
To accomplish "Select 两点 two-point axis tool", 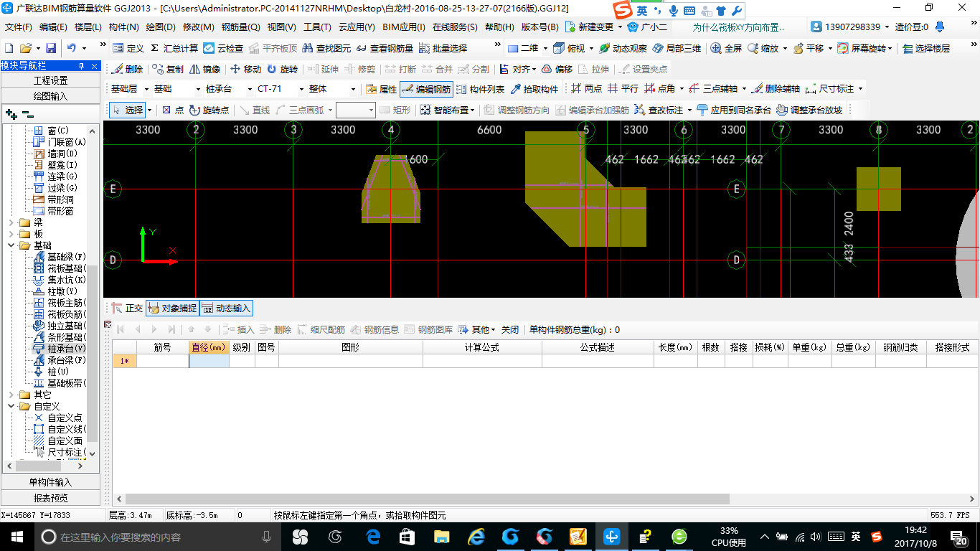I will [586, 89].
